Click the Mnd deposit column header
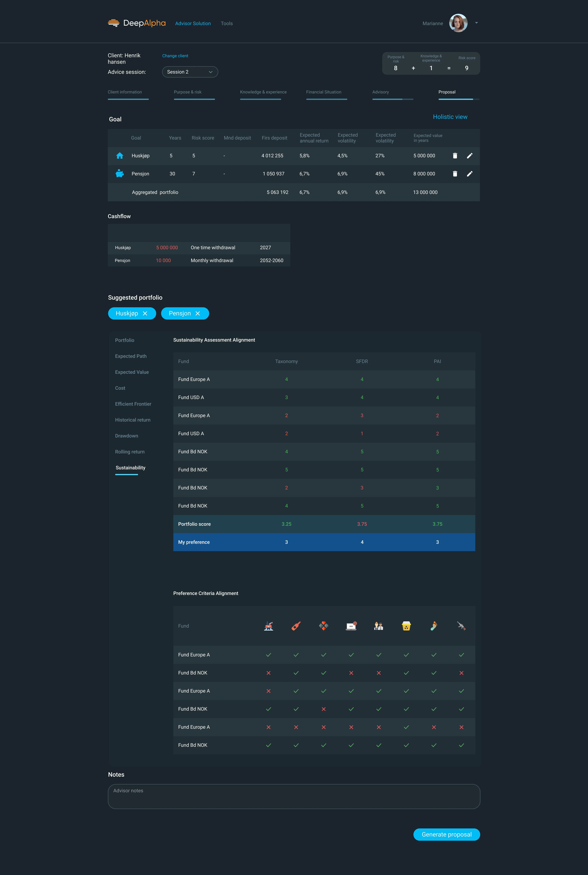Viewport: 588px width, 875px height. click(x=237, y=138)
